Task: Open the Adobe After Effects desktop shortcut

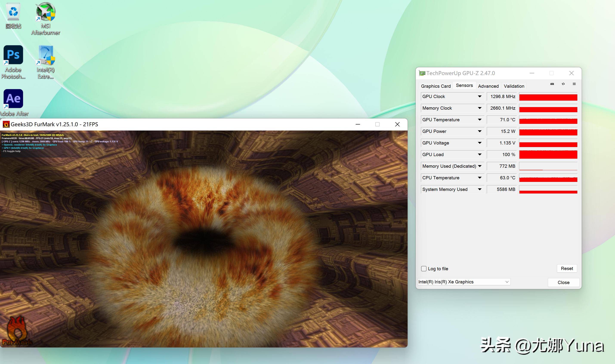Action: click(13, 99)
